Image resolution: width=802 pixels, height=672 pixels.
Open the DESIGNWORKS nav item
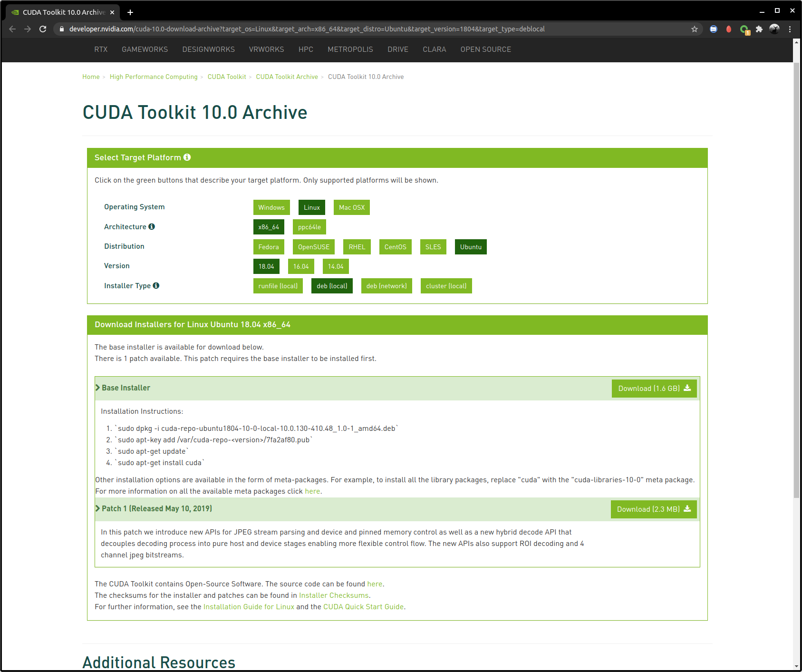click(209, 49)
